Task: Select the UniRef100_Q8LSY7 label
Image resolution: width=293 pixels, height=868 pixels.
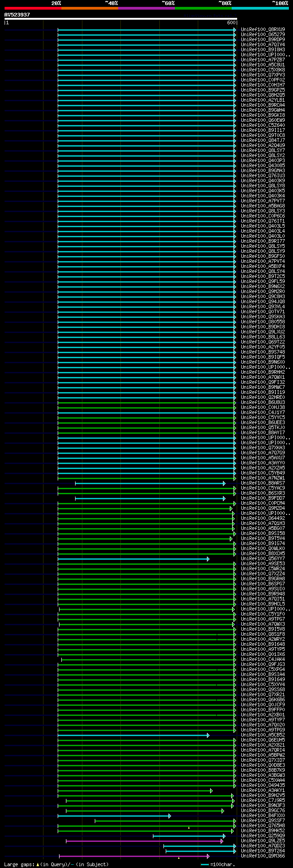Action: point(263,150)
